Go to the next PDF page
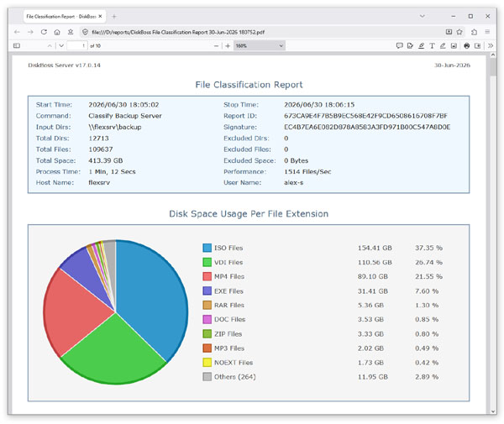 coord(61,46)
